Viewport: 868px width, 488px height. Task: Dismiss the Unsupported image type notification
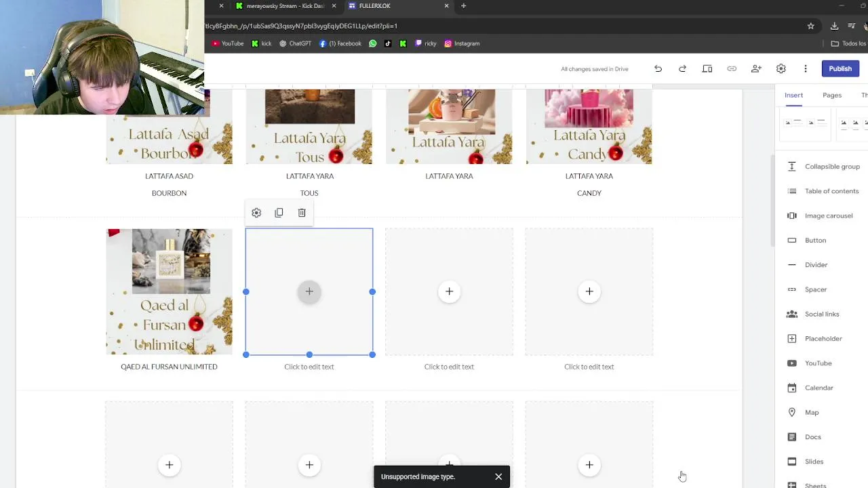click(x=498, y=476)
